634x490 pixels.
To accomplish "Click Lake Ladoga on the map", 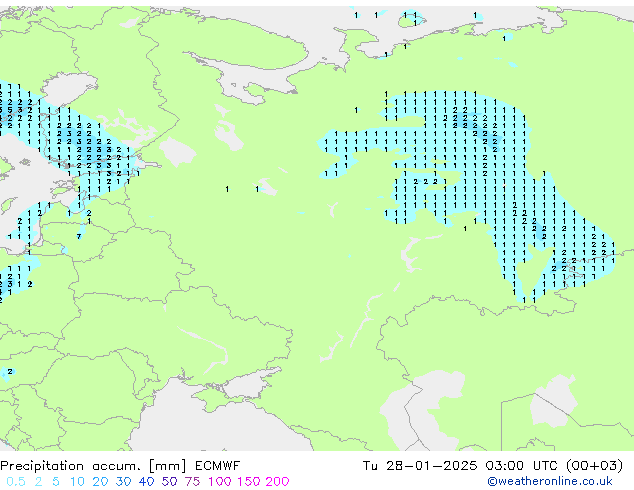I will coord(177,152).
